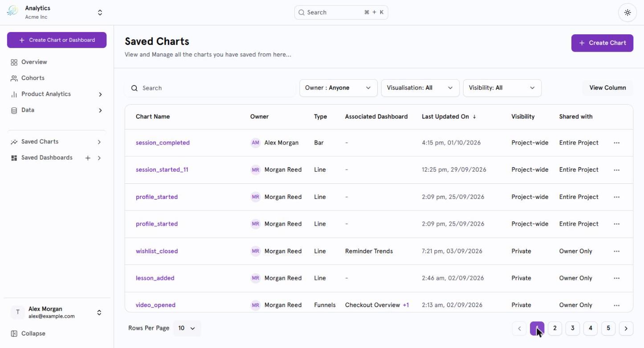
Task: Click the global Search bar at top
Action: pos(341,12)
